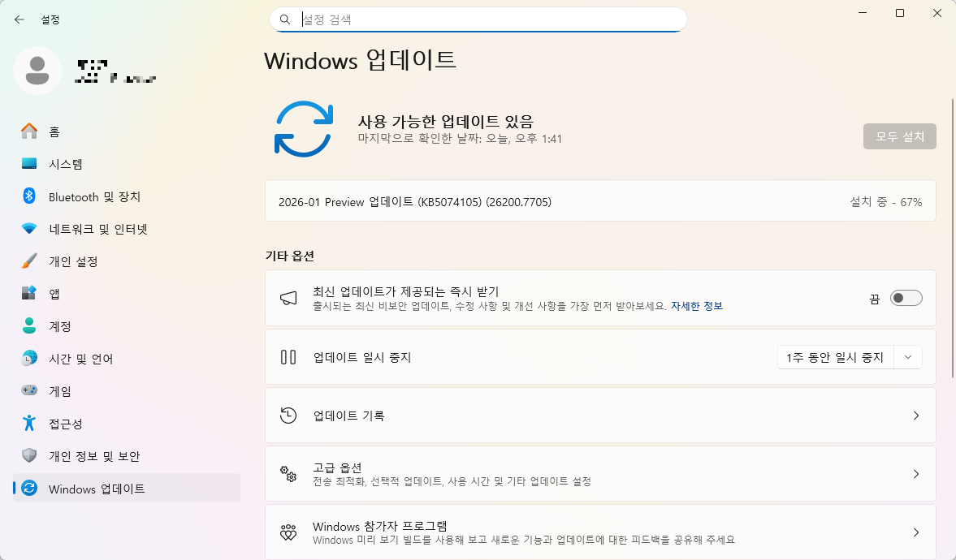
Task: Click the personalization paintbrush icon
Action: click(x=29, y=261)
